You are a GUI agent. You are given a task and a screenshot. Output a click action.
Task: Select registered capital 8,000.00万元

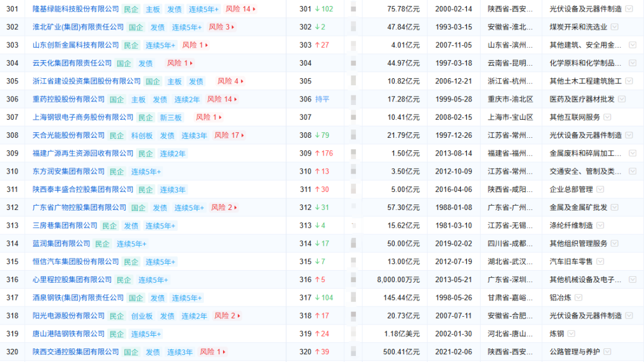398,280
